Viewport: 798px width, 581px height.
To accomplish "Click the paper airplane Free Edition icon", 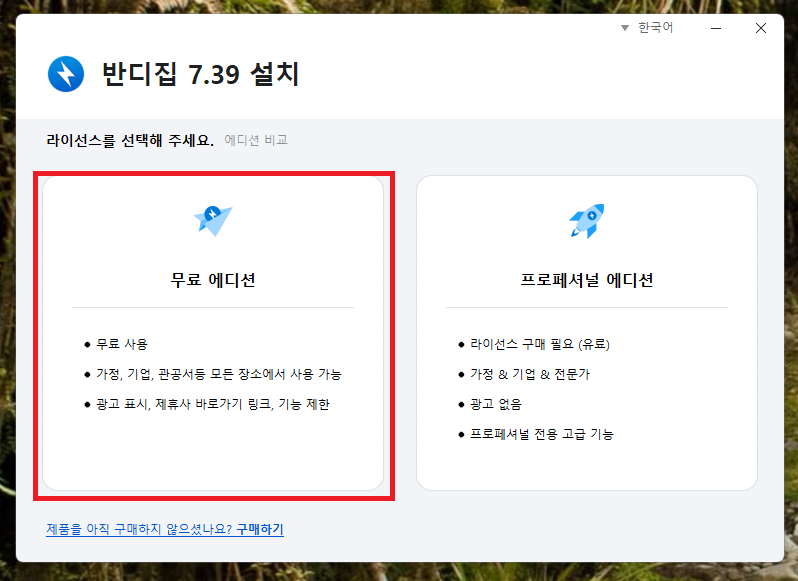I will [x=213, y=221].
